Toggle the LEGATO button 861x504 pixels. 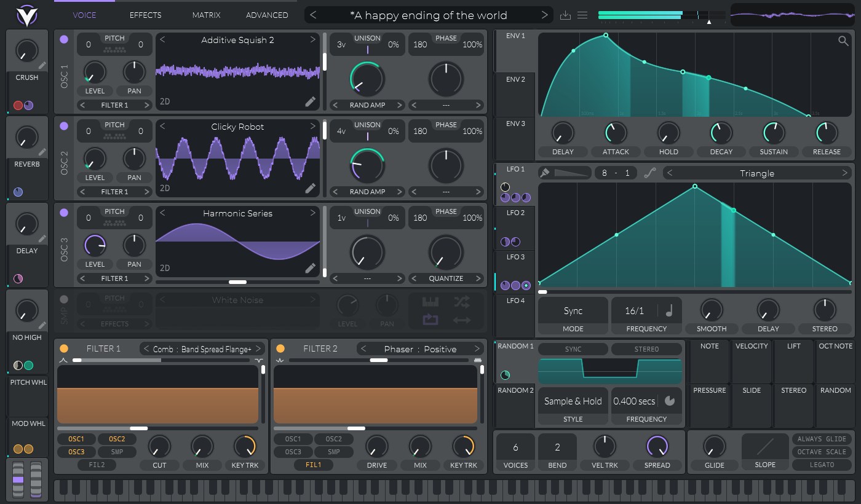[822, 465]
